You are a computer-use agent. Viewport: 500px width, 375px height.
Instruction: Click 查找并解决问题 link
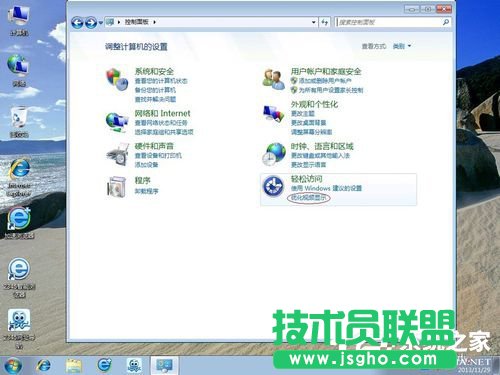tap(155, 99)
